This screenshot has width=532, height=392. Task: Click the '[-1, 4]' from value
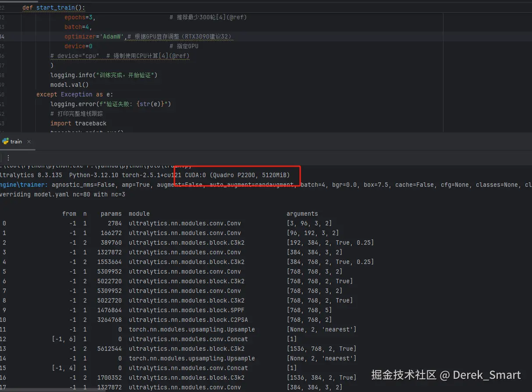click(x=64, y=368)
